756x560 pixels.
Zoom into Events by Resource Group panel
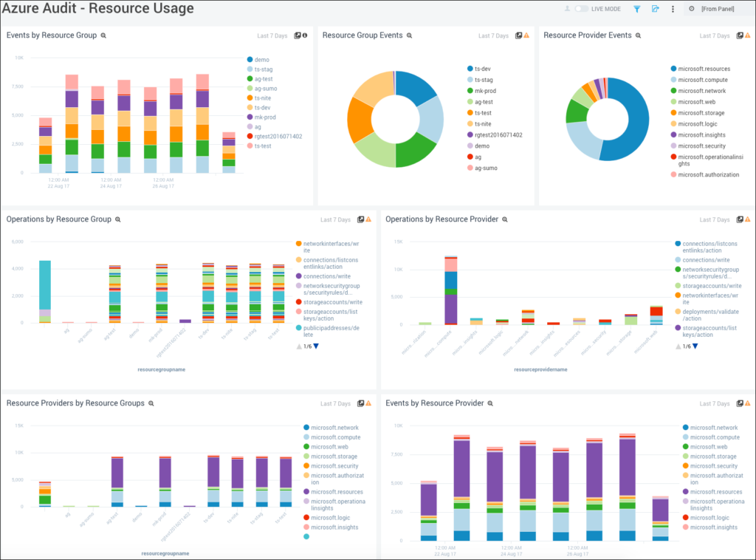pos(103,35)
